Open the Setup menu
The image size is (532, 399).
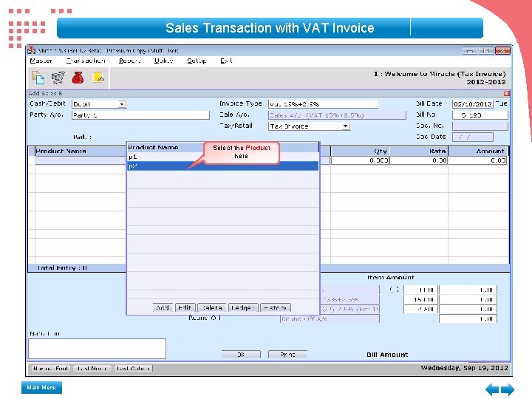pyautogui.click(x=197, y=61)
